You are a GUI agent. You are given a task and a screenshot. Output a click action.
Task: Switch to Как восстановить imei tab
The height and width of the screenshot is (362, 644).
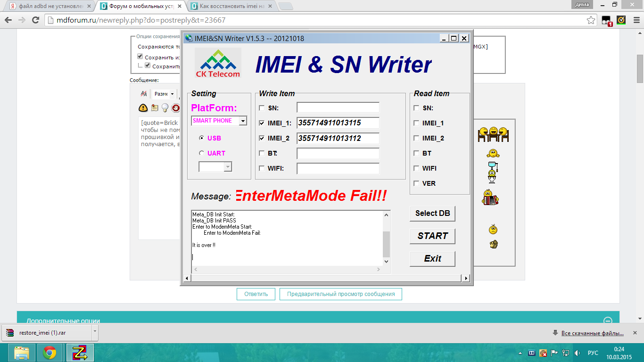point(231,6)
